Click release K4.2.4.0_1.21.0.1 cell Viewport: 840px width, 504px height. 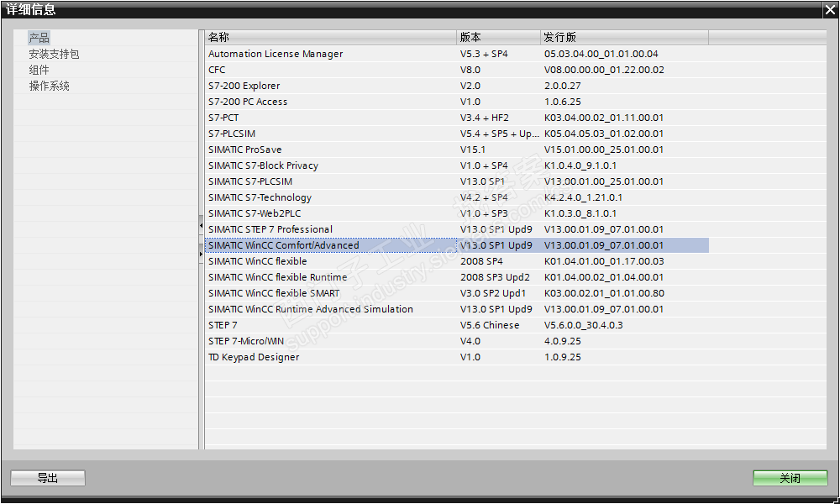625,197
